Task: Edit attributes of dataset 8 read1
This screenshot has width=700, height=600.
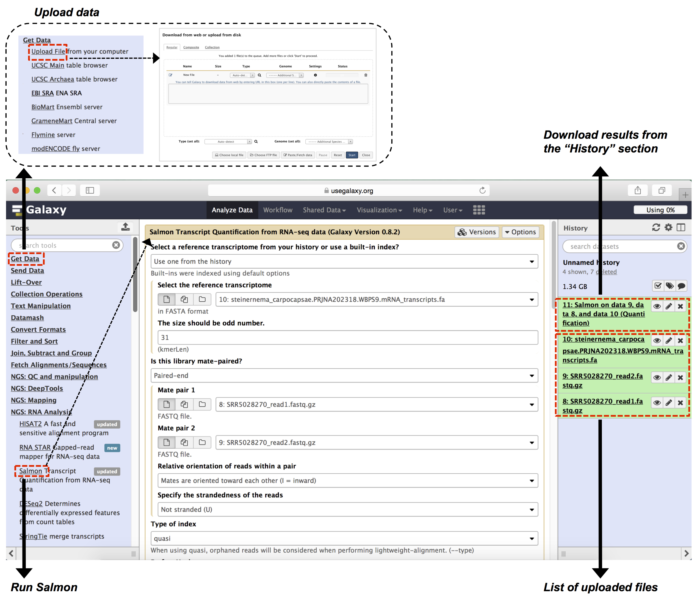Action: coord(669,402)
